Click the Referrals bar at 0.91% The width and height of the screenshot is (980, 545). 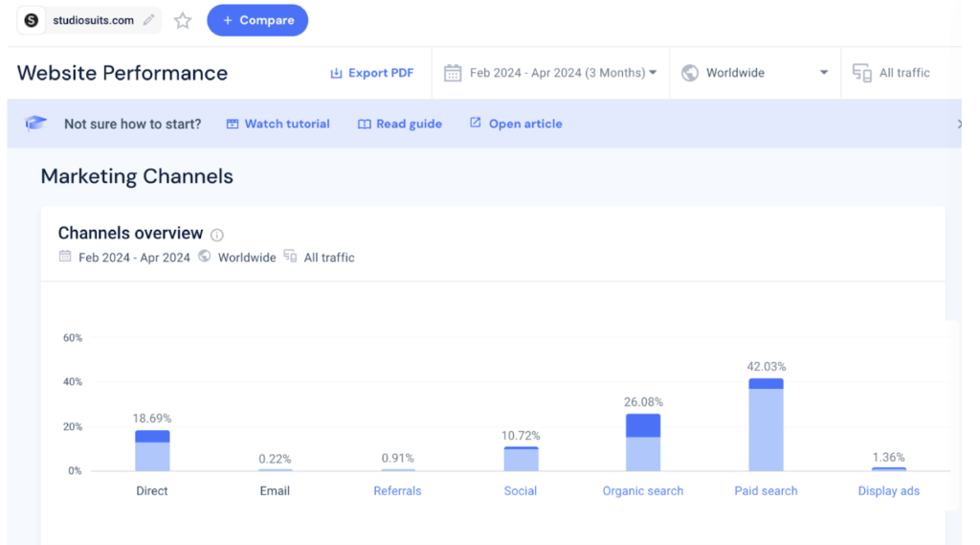tap(398, 470)
